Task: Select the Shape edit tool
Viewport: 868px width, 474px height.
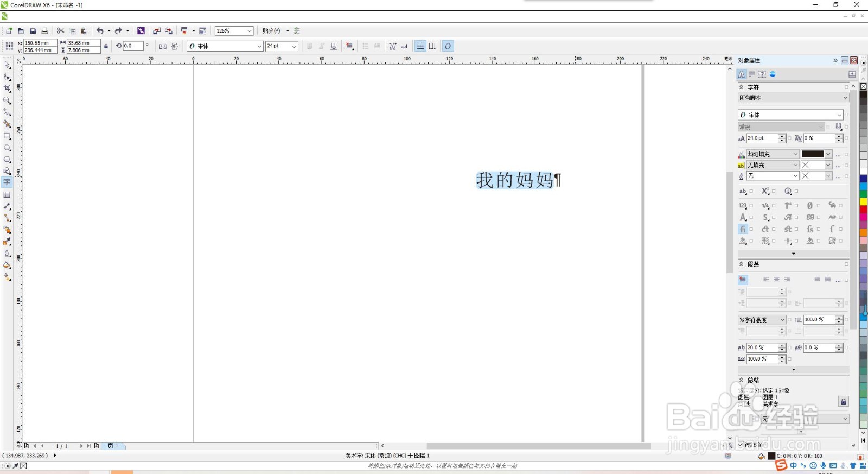Action: 7,77
